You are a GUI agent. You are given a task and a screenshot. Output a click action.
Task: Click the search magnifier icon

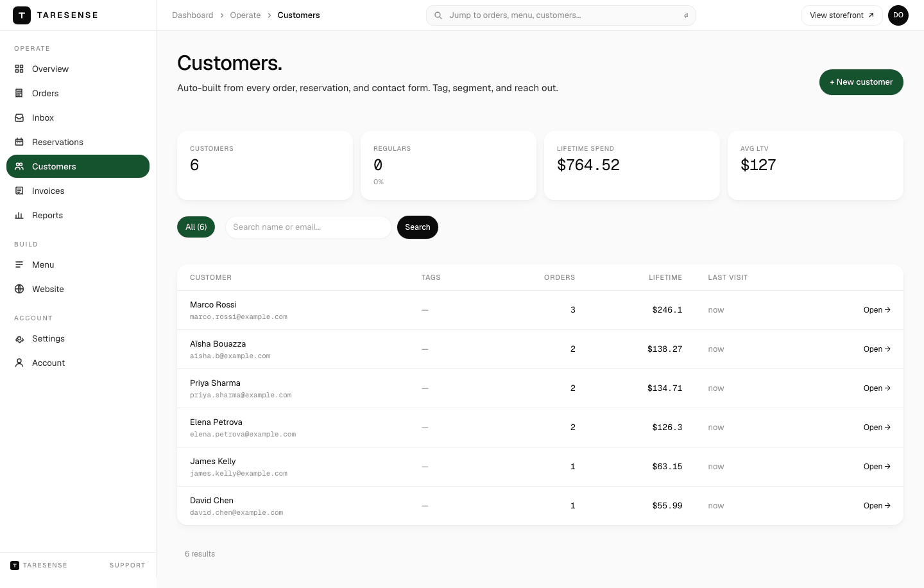coord(438,15)
